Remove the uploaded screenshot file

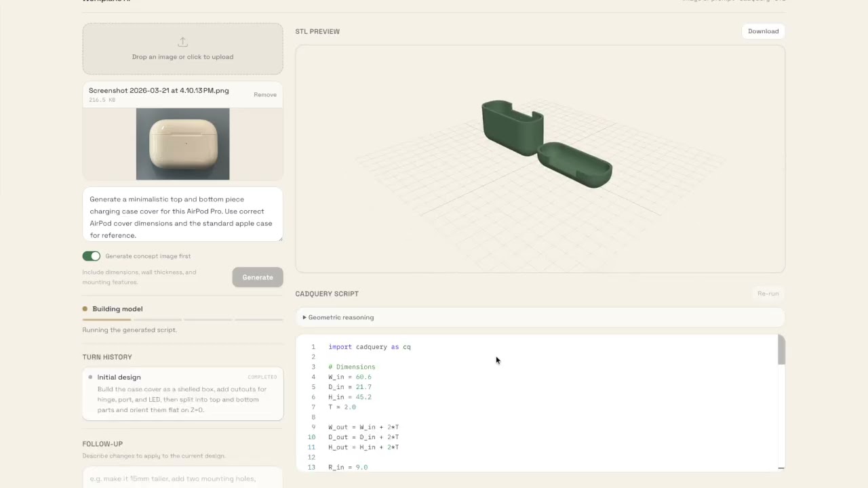pyautogui.click(x=265, y=95)
